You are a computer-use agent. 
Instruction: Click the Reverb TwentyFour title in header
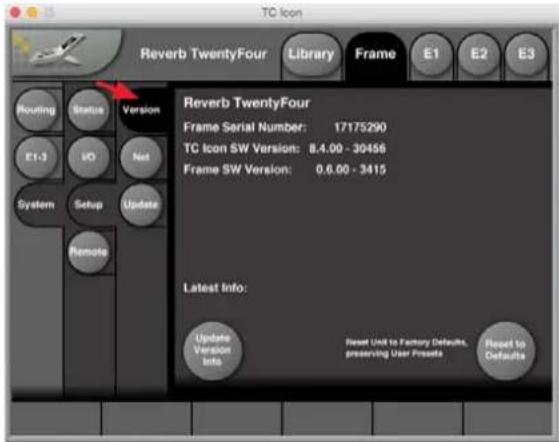[204, 54]
